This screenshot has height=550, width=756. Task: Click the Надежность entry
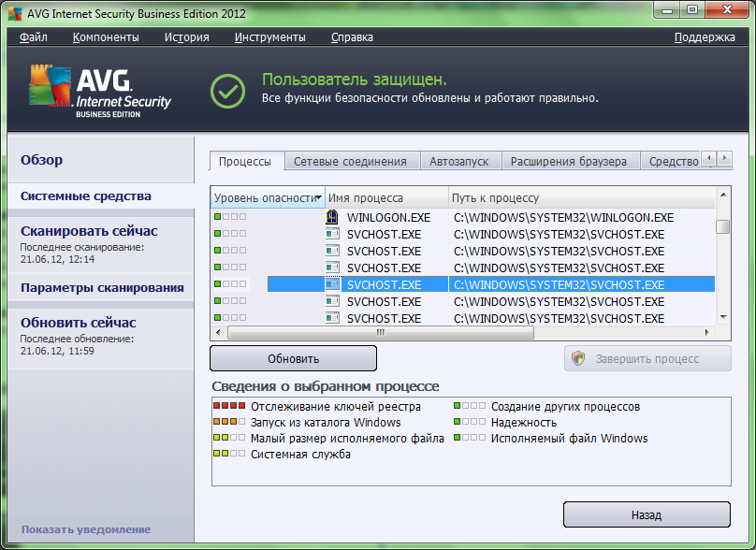tap(524, 422)
